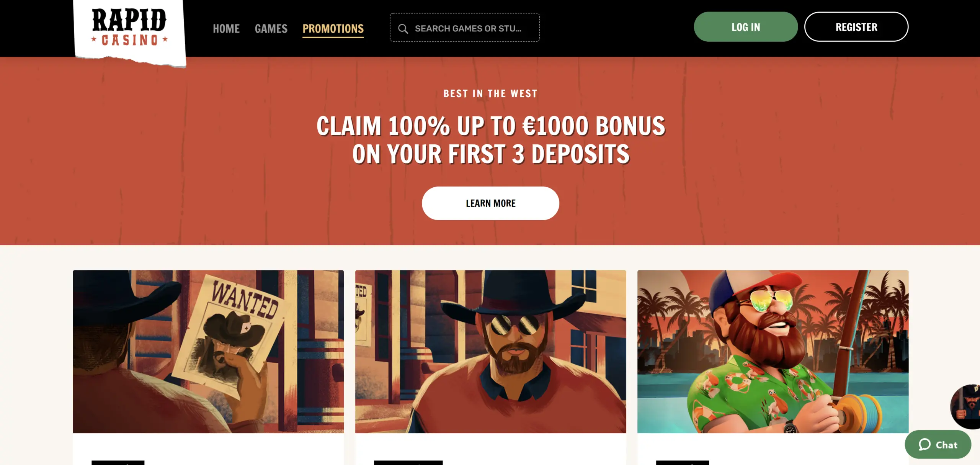Click the black tag under fisherman card
Screen dimensions: 980x465
click(x=682, y=463)
